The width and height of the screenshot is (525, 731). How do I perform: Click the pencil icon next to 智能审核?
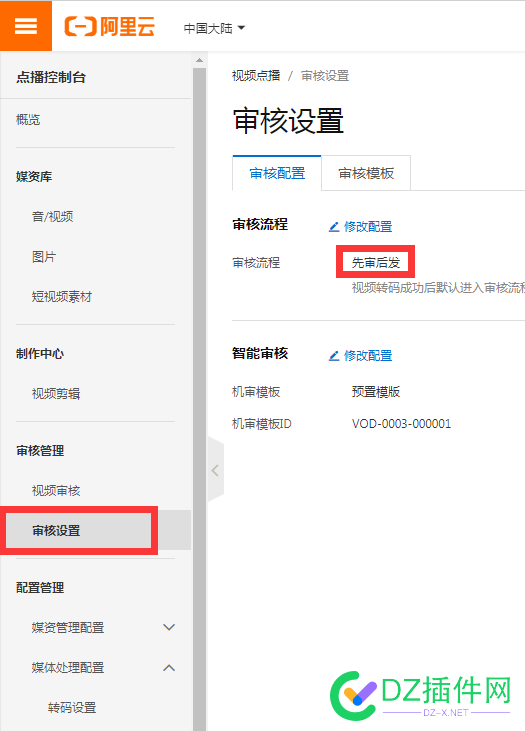(x=334, y=356)
